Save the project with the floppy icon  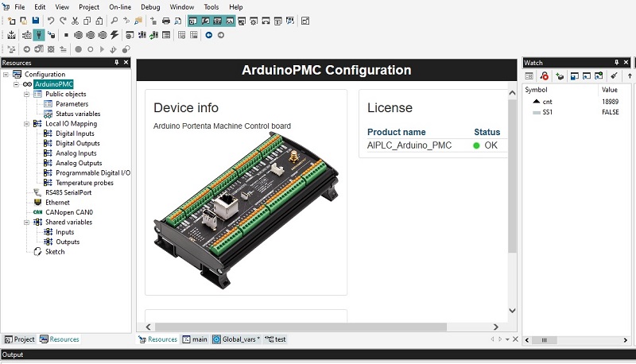coord(36,21)
